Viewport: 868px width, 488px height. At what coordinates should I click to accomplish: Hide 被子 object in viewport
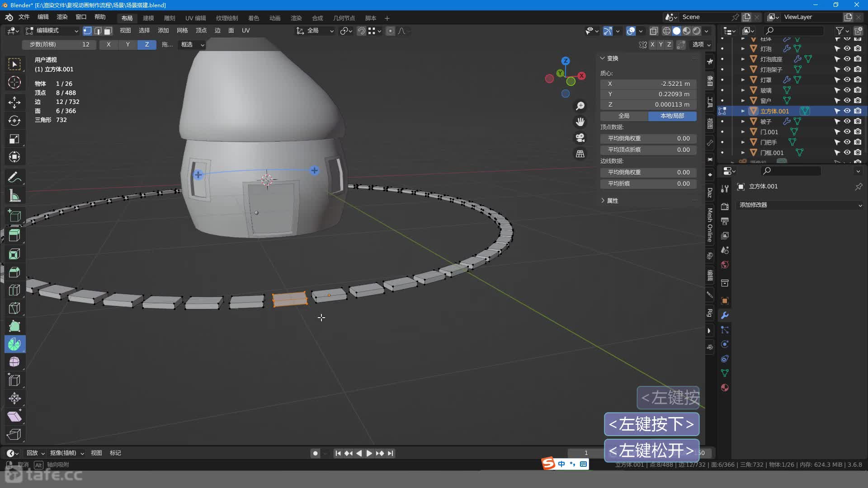pyautogui.click(x=847, y=121)
